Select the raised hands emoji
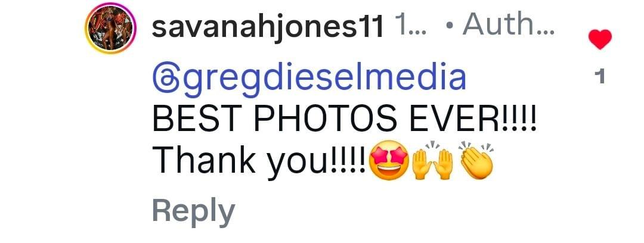 (x=434, y=161)
